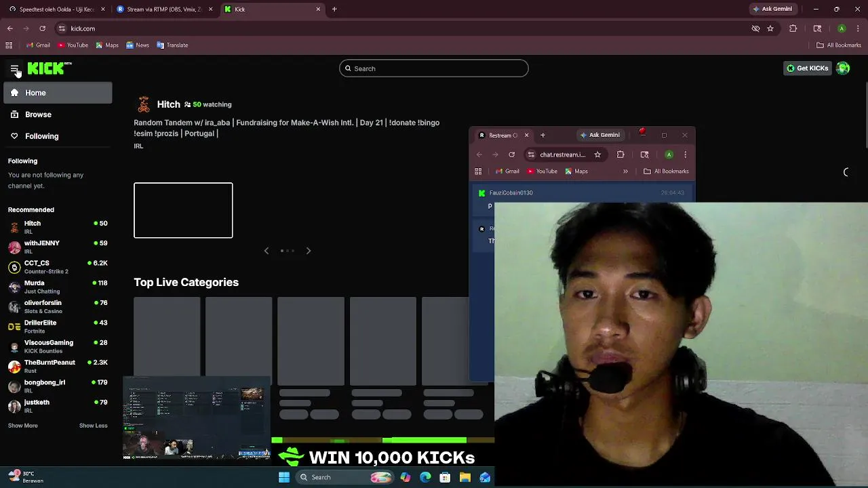Image resolution: width=868 pixels, height=488 pixels.
Task: Bookmark kick.com with the star icon
Action: [x=770, y=28]
